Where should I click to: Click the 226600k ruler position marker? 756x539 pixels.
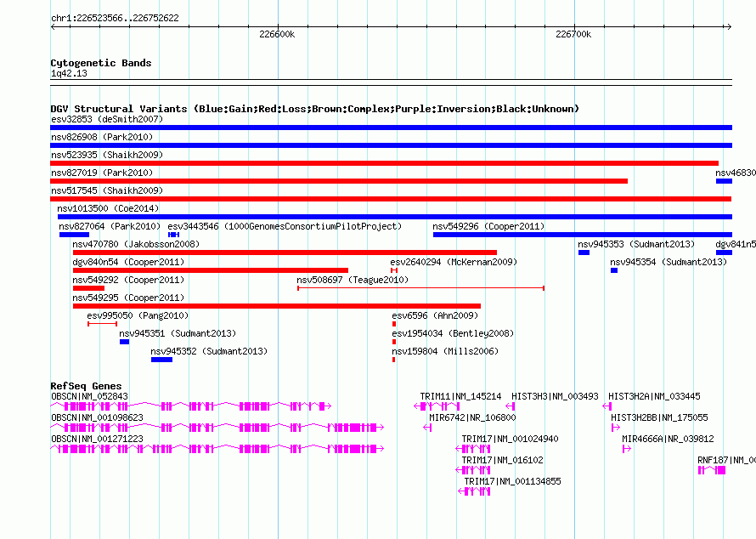point(277,34)
